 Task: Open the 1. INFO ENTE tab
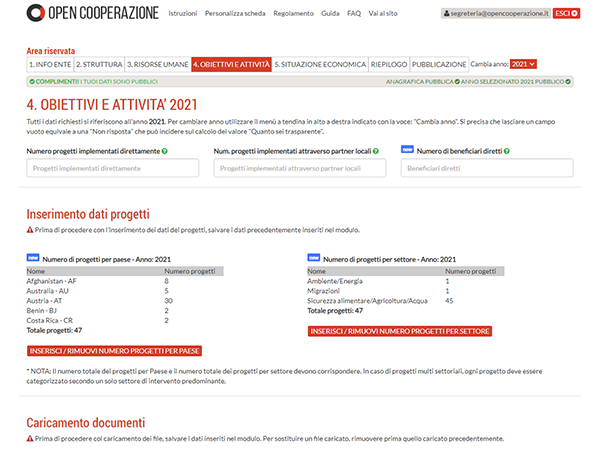(50, 64)
